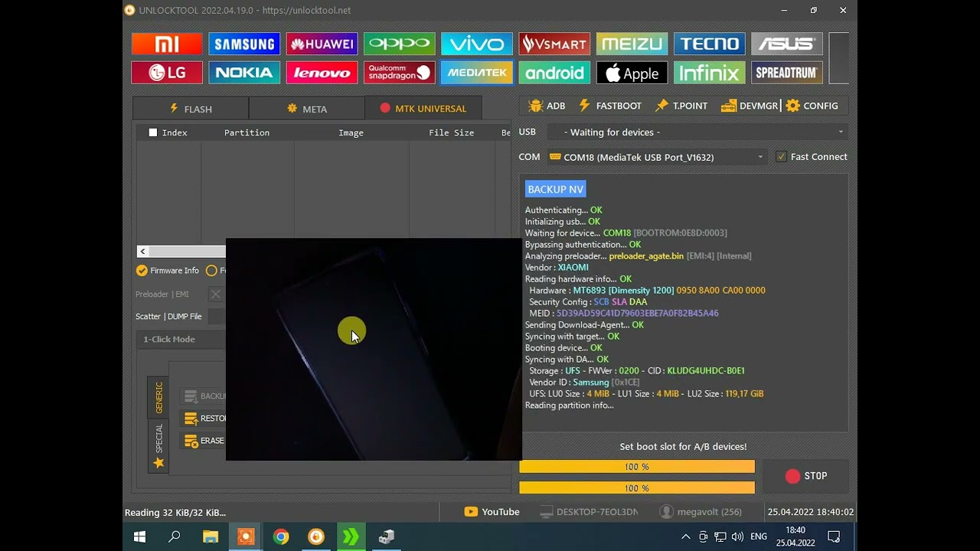Viewport: 980px width, 551px height.
Task: Select the Vsmart brand tile
Action: [554, 44]
